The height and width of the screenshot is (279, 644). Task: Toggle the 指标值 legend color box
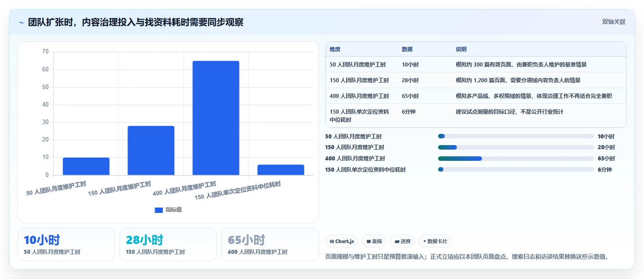click(x=159, y=210)
